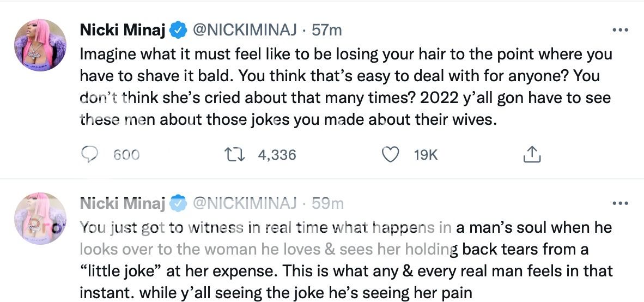Open the @NICKIMINAJ handle on the first tweet

point(245,30)
